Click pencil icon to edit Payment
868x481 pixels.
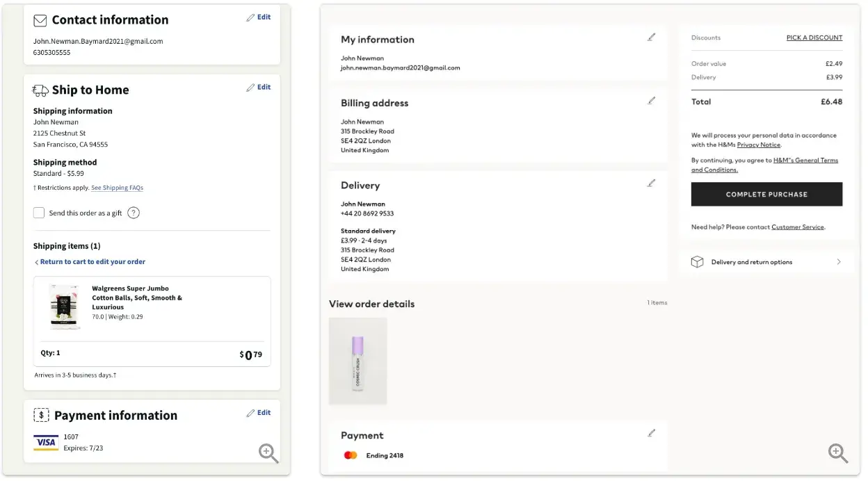point(651,433)
